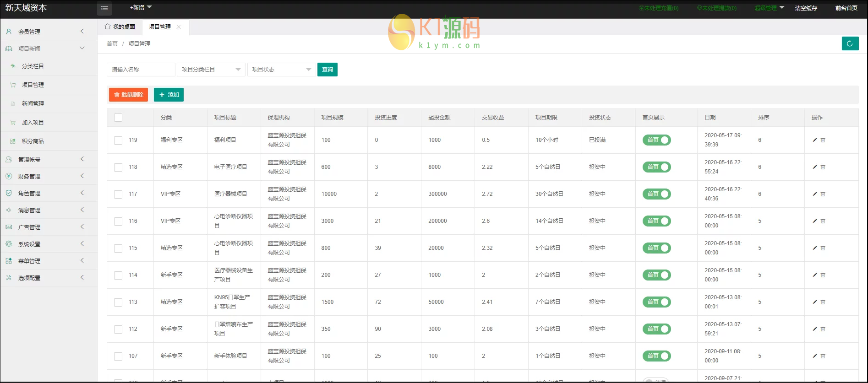The height and width of the screenshot is (383, 868).
Task: Click the 会员管理 user icon in sidebar
Action: pos(9,32)
